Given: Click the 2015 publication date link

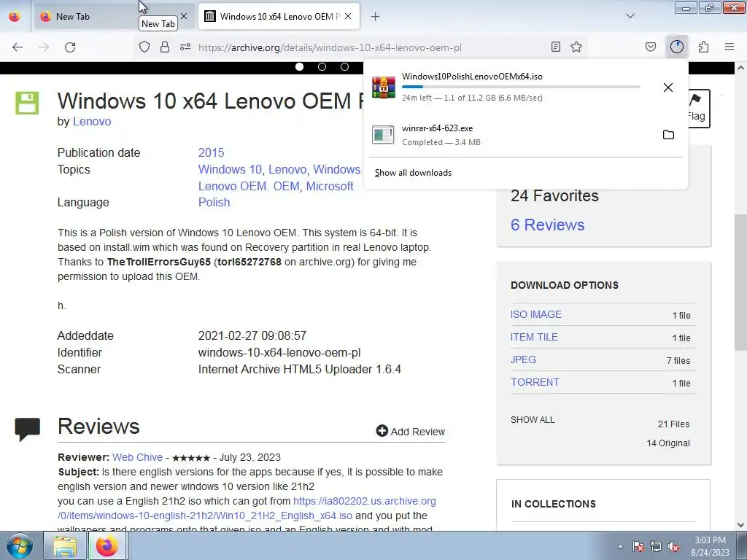Looking at the screenshot, I should click(x=211, y=152).
